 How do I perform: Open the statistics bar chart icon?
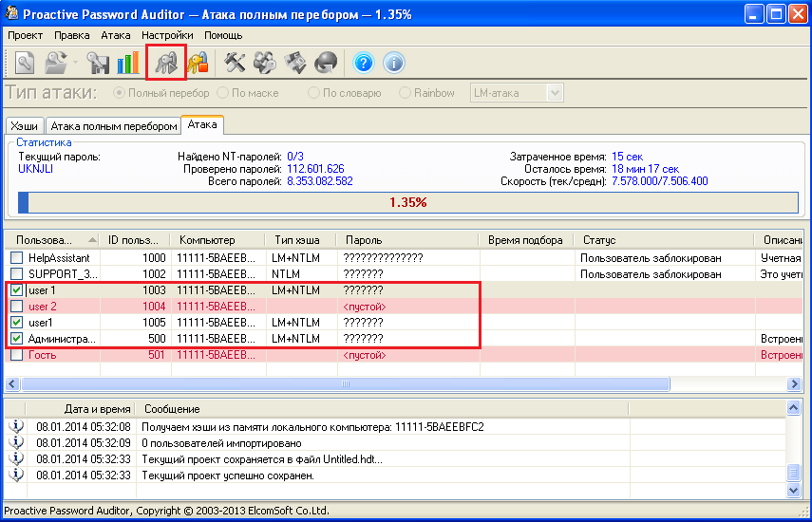(x=127, y=63)
